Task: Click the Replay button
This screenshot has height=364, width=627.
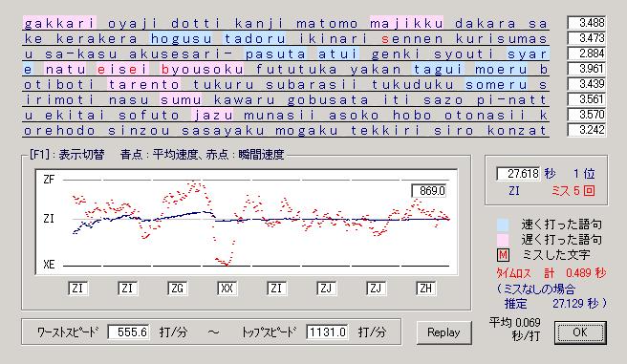Action: coord(443,332)
